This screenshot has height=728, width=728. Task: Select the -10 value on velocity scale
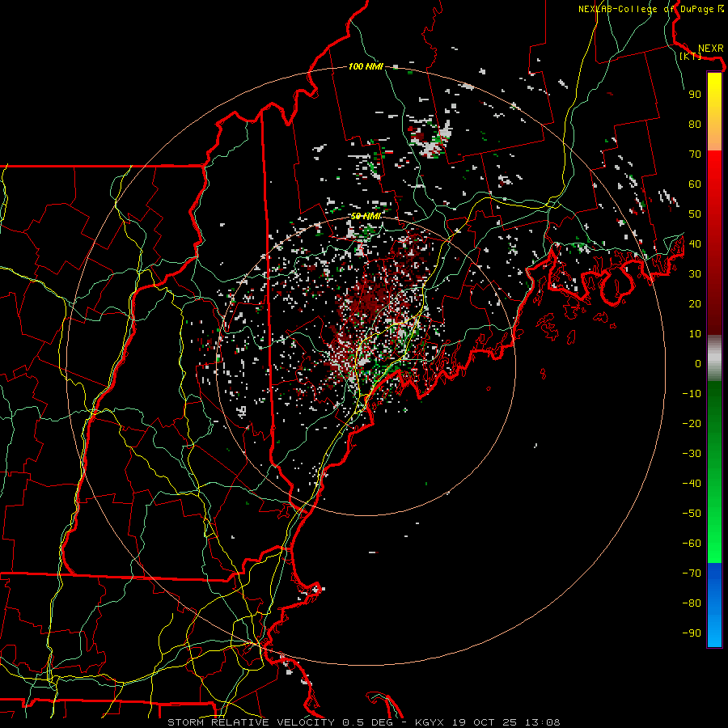click(692, 394)
